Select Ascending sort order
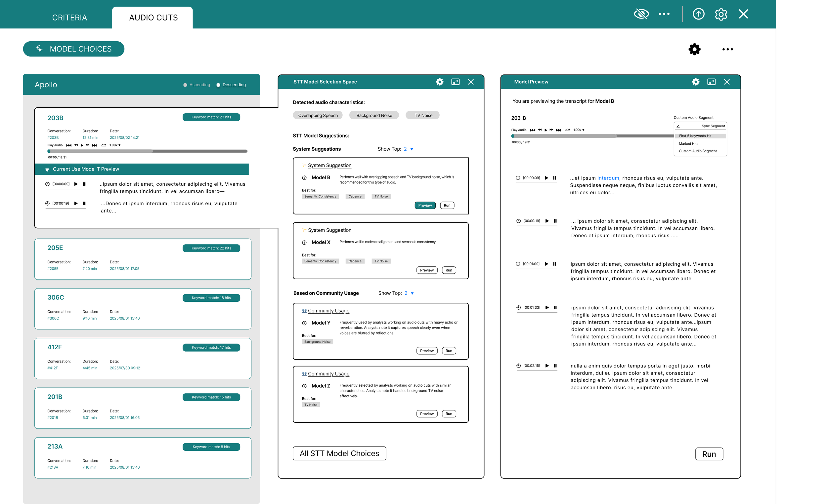The width and height of the screenshot is (827, 504). 185,85
